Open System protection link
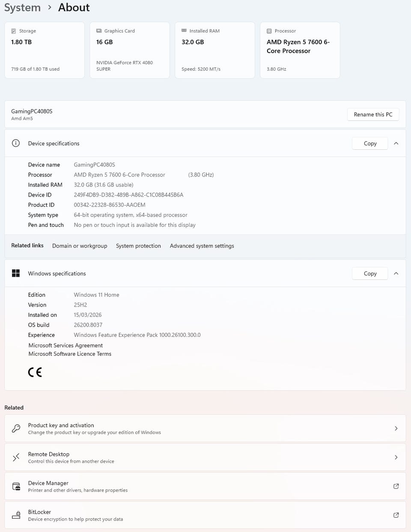Screen dimensions: 411x532 point(138,246)
